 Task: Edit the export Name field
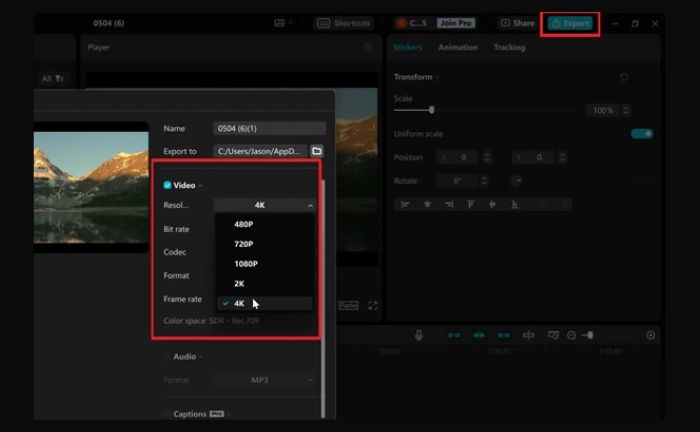click(269, 129)
